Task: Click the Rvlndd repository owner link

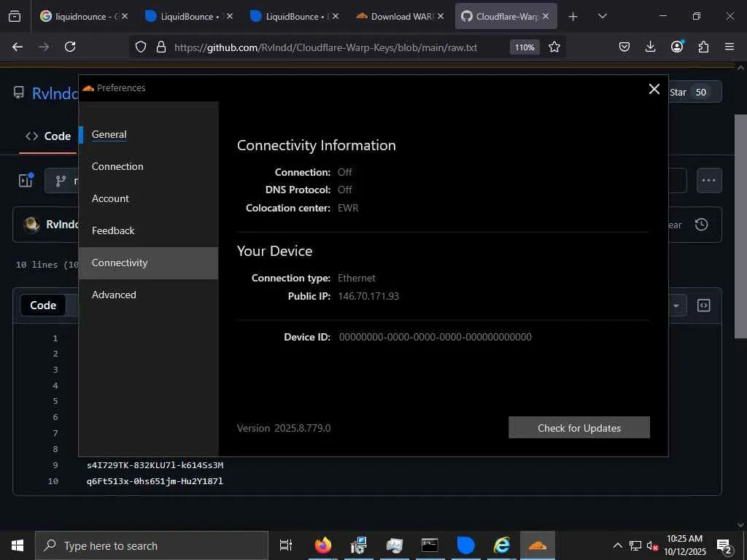Action: [55, 93]
